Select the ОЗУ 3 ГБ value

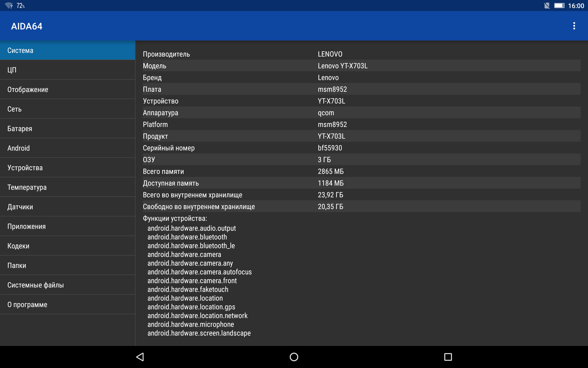click(324, 160)
